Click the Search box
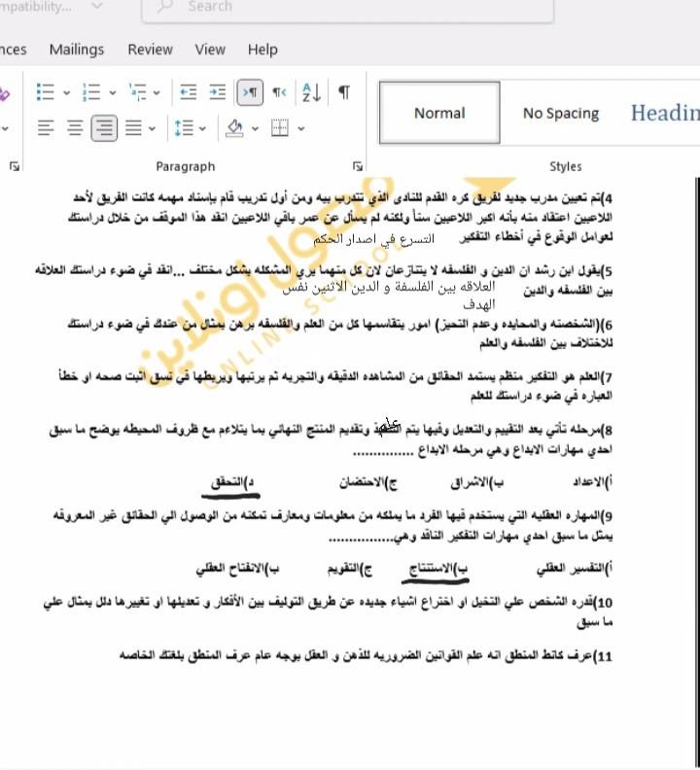700x770 pixels. coord(348,8)
